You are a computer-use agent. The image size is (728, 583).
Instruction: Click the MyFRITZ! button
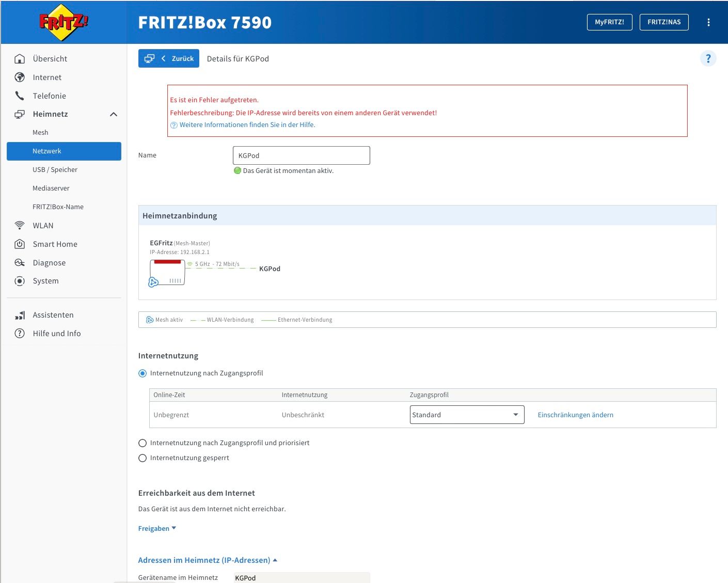(609, 22)
